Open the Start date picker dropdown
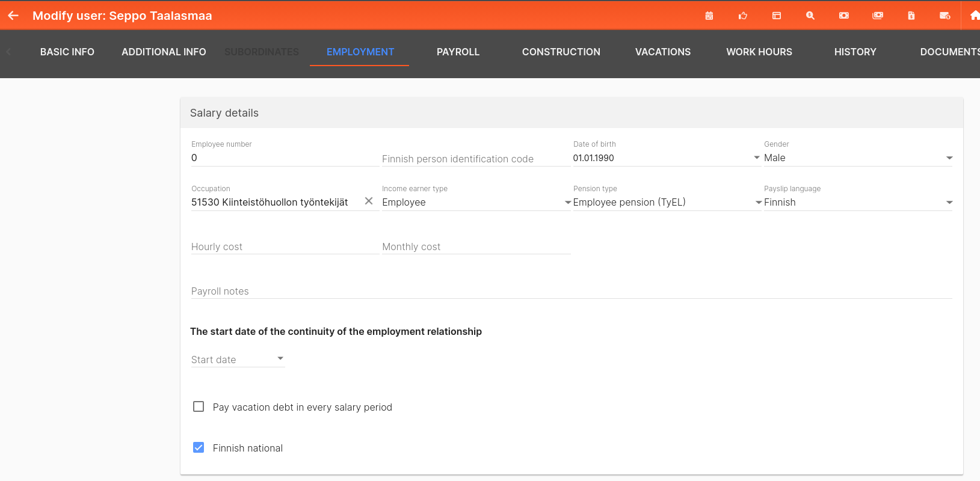 coord(280,358)
